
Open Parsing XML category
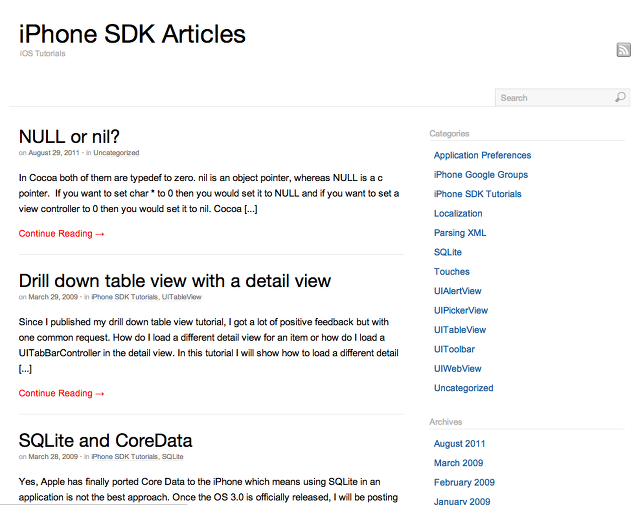(460, 233)
